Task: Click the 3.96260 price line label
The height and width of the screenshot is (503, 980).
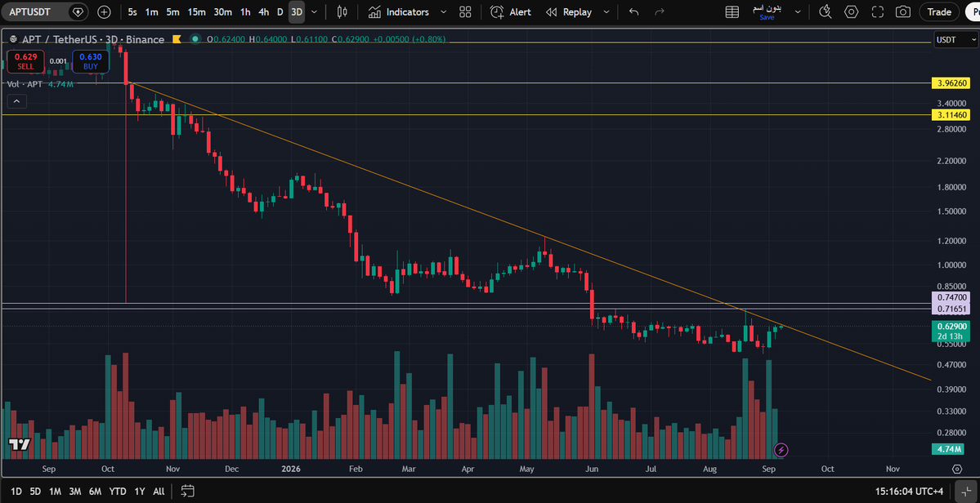Action: (x=952, y=82)
